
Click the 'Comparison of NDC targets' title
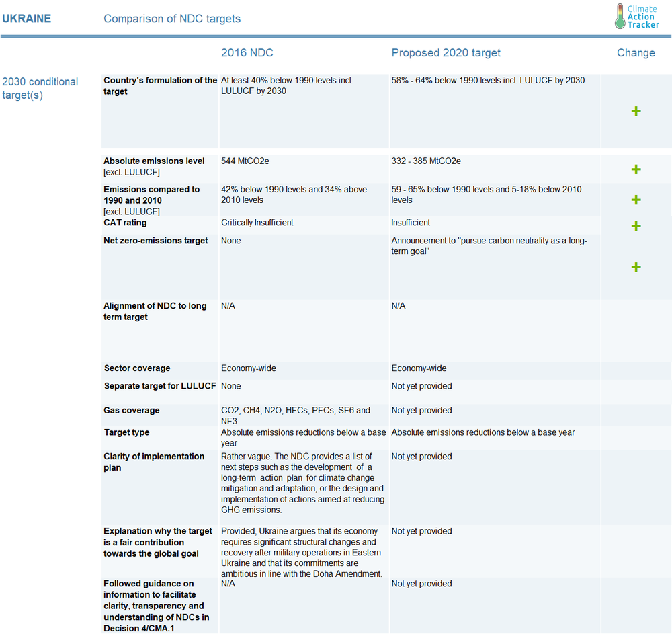tap(172, 19)
